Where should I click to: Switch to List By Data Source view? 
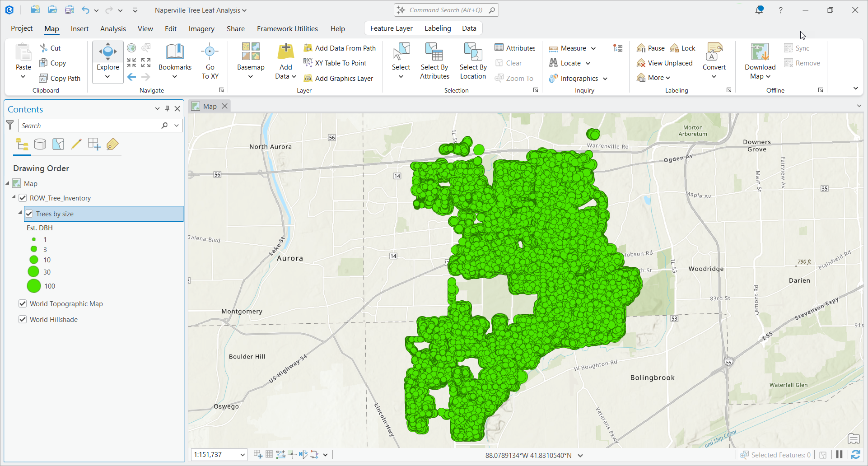[40, 144]
